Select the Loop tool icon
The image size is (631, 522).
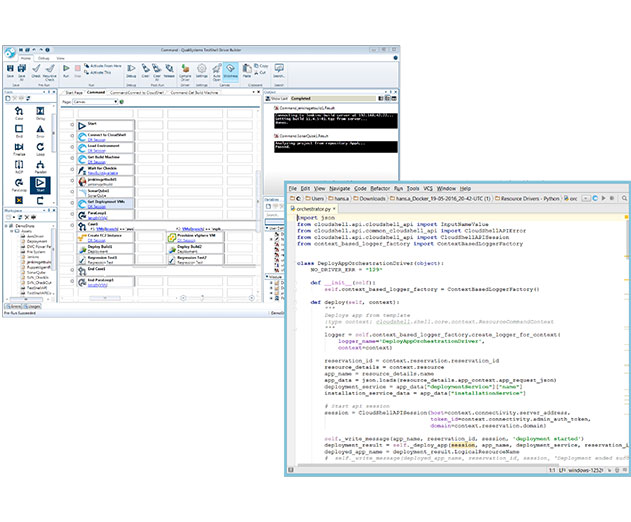tap(40, 149)
